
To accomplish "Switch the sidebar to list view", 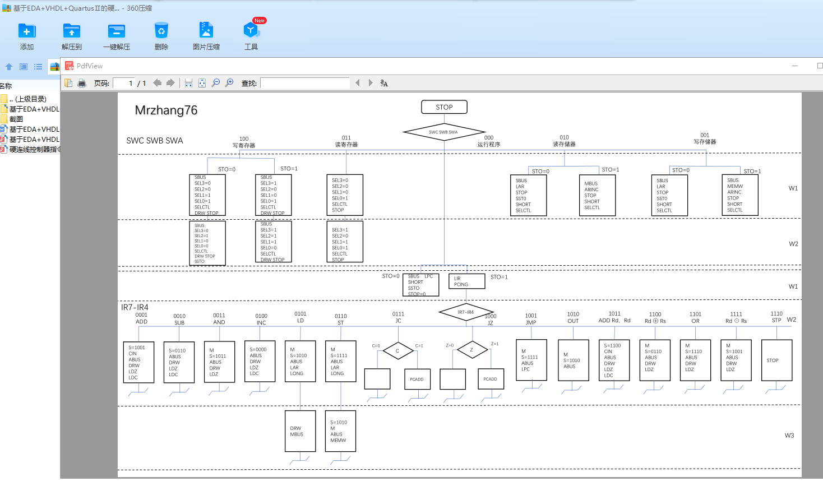I will (x=38, y=66).
